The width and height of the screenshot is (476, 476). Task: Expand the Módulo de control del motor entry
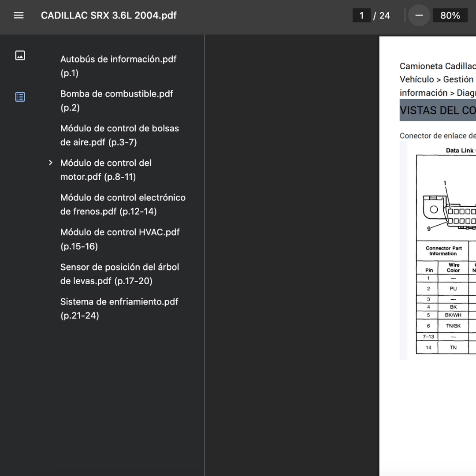[x=51, y=163]
